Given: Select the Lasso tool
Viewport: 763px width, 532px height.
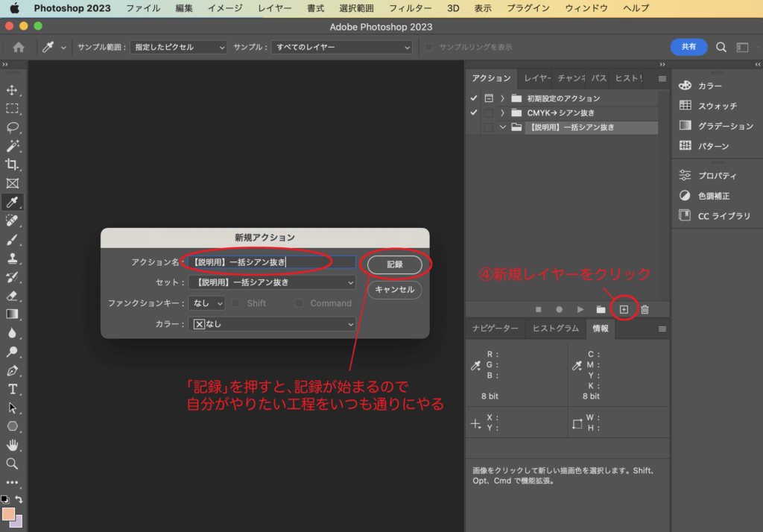Looking at the screenshot, I should (x=12, y=127).
